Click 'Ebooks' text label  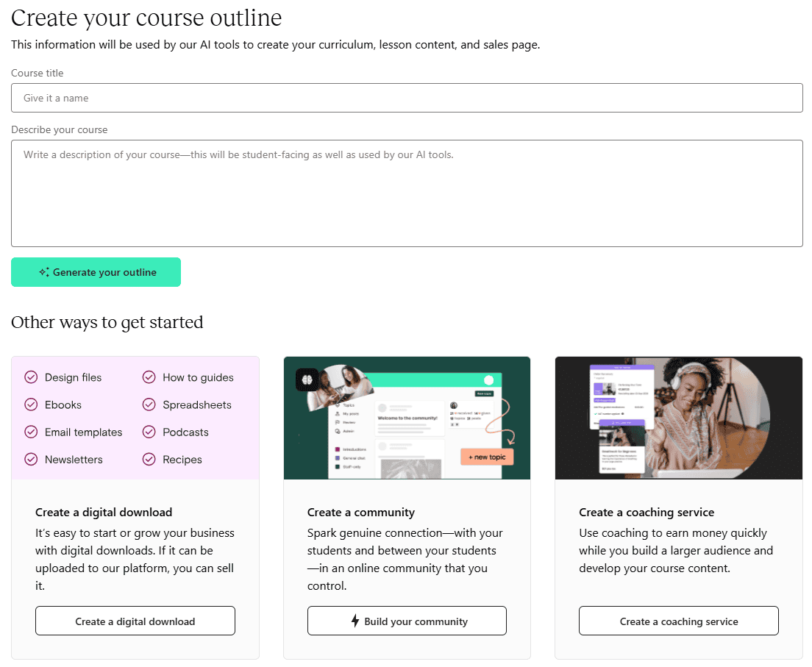63,405
